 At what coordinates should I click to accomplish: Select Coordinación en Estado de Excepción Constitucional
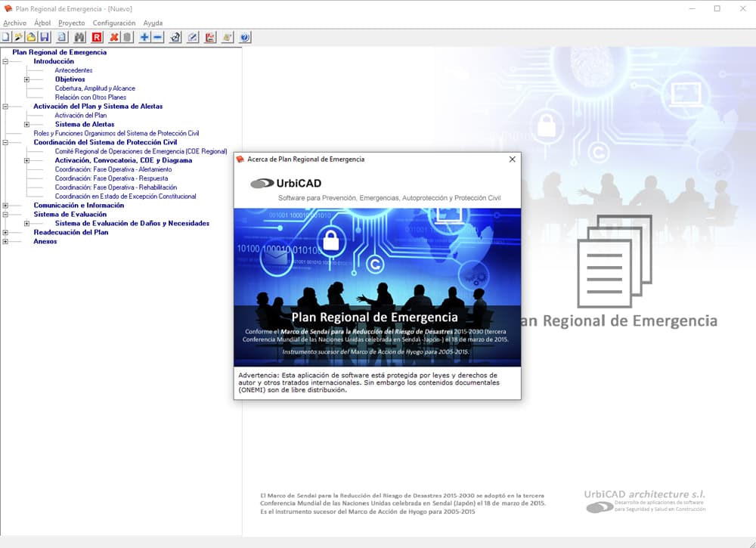point(125,197)
